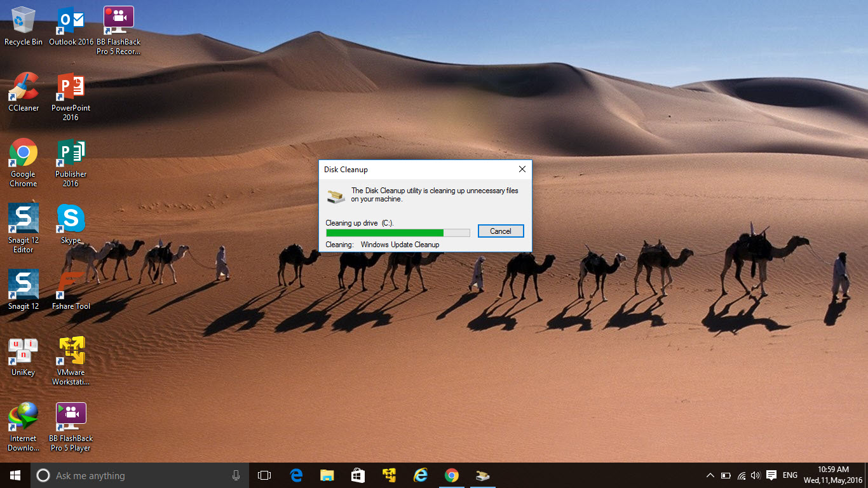The image size is (868, 488).
Task: Open the Windows Store from taskbar
Action: (358, 475)
